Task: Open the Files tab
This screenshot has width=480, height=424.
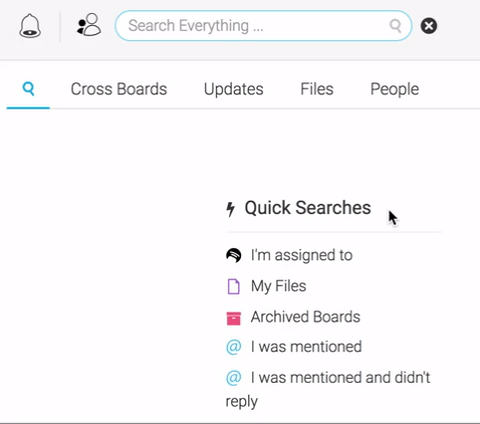Action: (x=317, y=89)
